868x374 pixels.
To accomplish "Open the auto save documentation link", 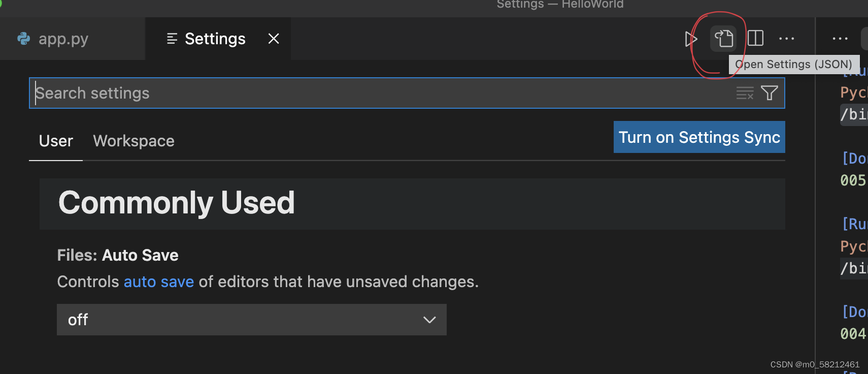I will point(159,282).
